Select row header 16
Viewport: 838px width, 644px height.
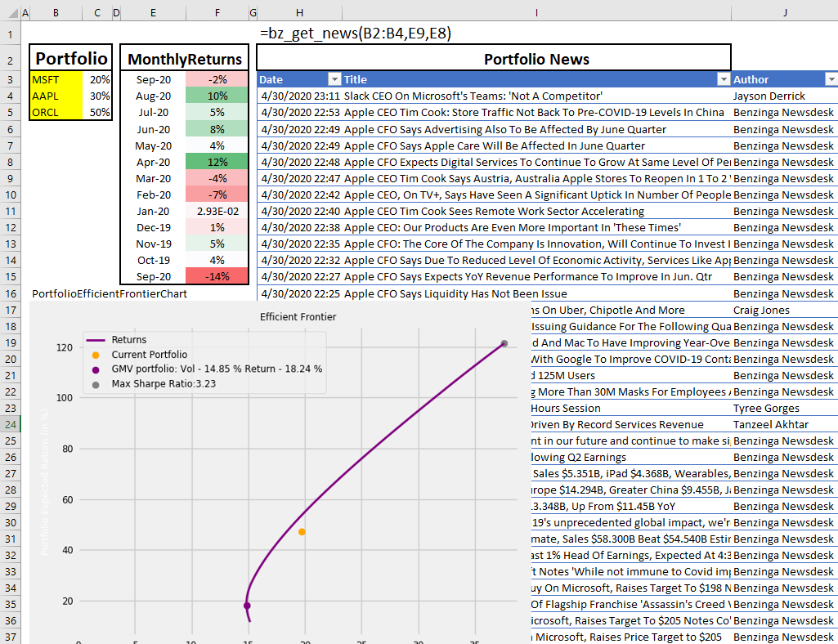click(x=10, y=293)
